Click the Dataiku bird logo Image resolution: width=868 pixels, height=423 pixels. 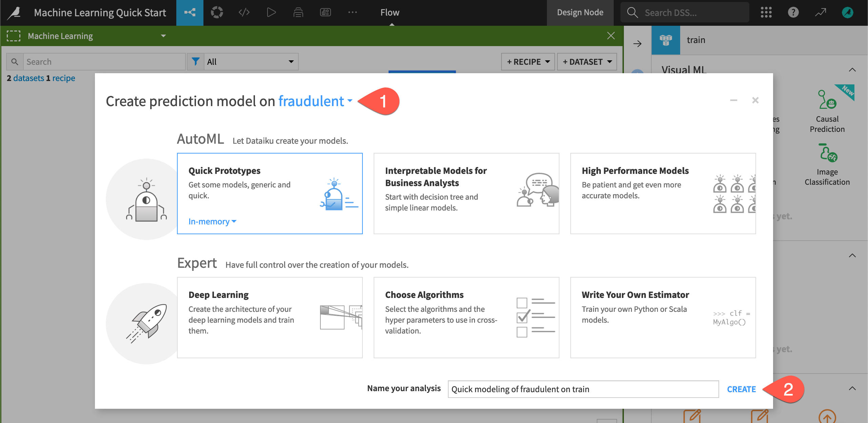tap(15, 13)
